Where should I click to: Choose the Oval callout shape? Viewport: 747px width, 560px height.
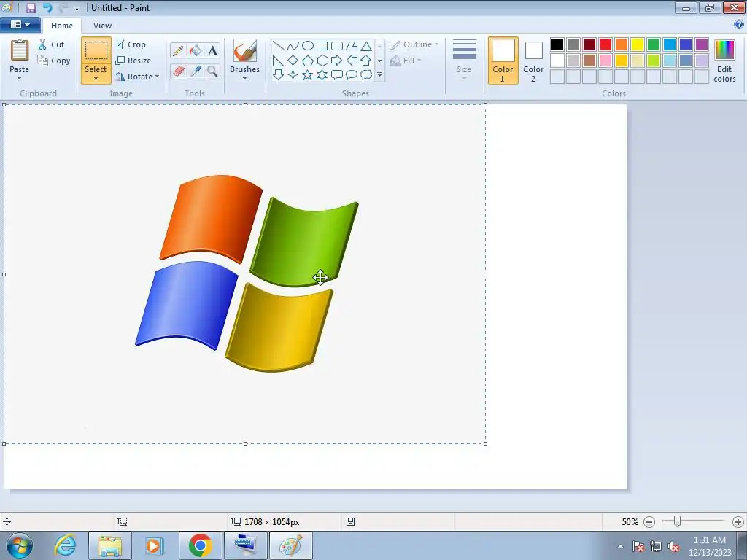(352, 75)
